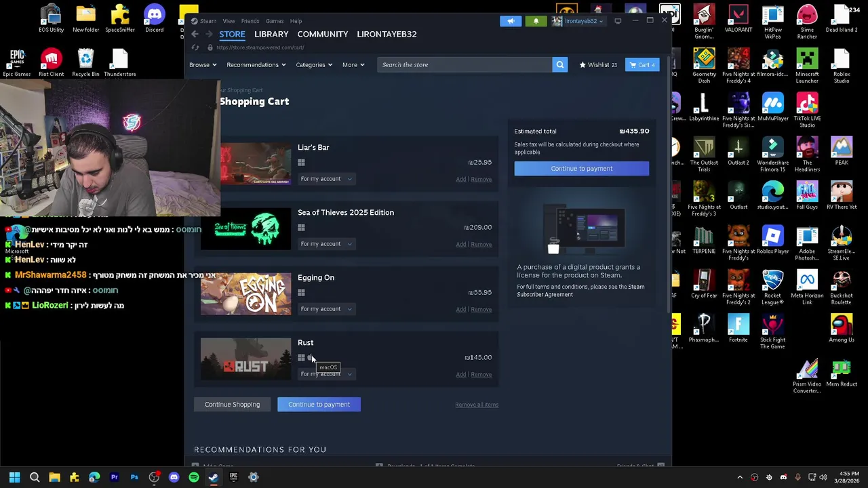868x488 pixels.
Task: Click the Steam store search field
Action: click(x=465, y=64)
